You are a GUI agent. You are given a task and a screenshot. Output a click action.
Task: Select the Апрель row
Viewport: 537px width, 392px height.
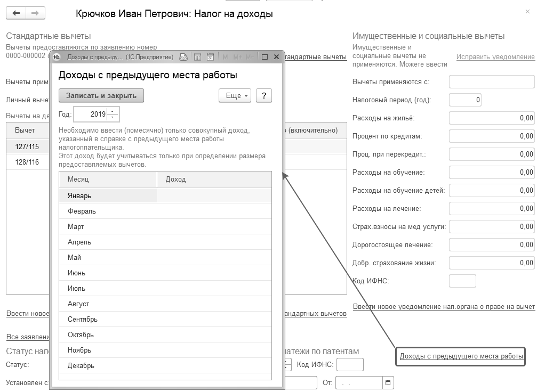[x=165, y=242]
